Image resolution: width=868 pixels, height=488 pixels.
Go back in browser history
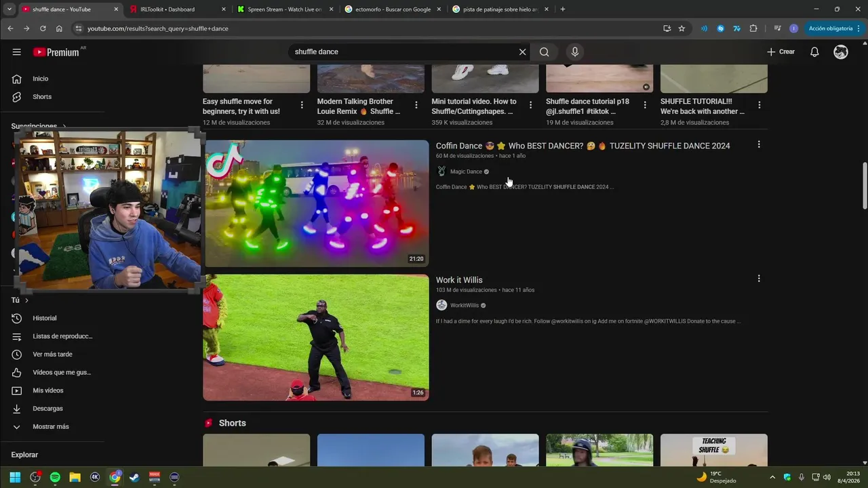[x=10, y=28]
